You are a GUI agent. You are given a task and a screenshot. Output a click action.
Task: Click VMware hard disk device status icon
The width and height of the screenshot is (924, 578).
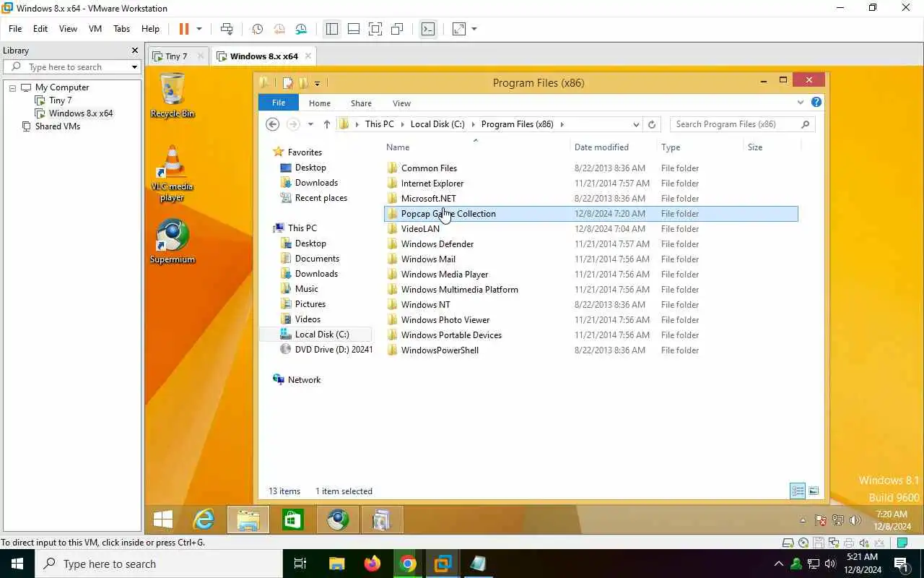(x=789, y=543)
